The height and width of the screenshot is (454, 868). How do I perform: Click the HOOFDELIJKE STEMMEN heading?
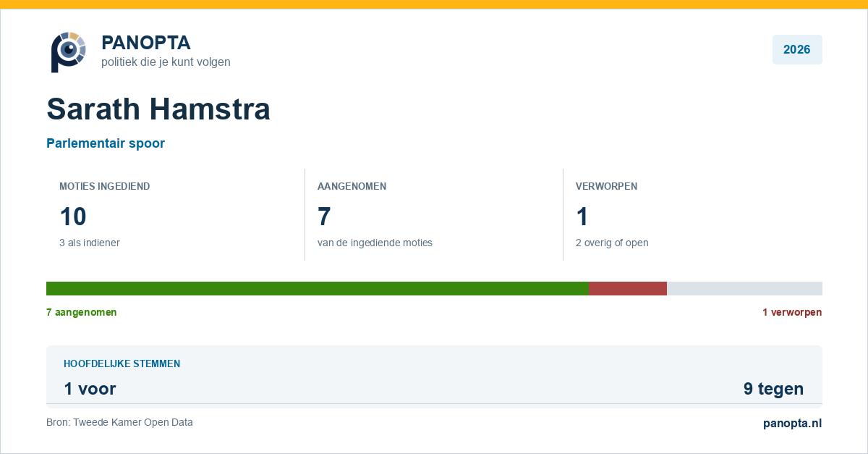coord(122,363)
